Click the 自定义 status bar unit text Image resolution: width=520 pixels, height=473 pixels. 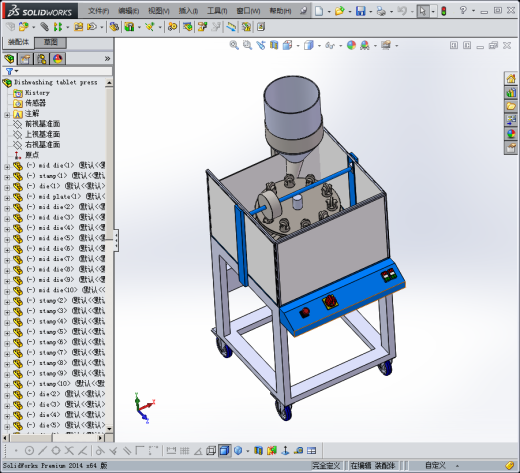coord(435,465)
